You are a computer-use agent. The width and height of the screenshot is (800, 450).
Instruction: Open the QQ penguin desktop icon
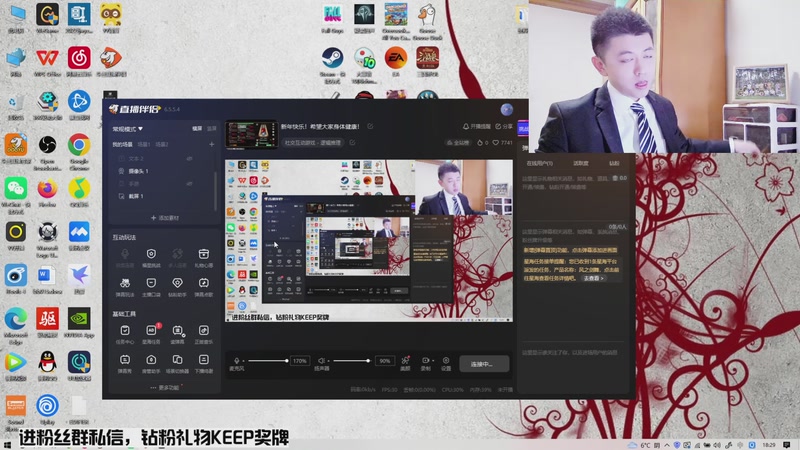tap(47, 366)
